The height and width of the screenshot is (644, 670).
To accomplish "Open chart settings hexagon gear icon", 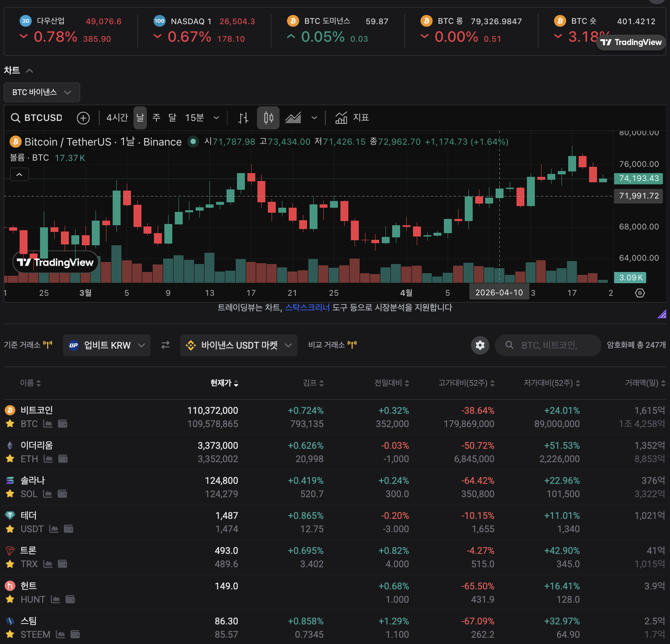I will (x=640, y=293).
